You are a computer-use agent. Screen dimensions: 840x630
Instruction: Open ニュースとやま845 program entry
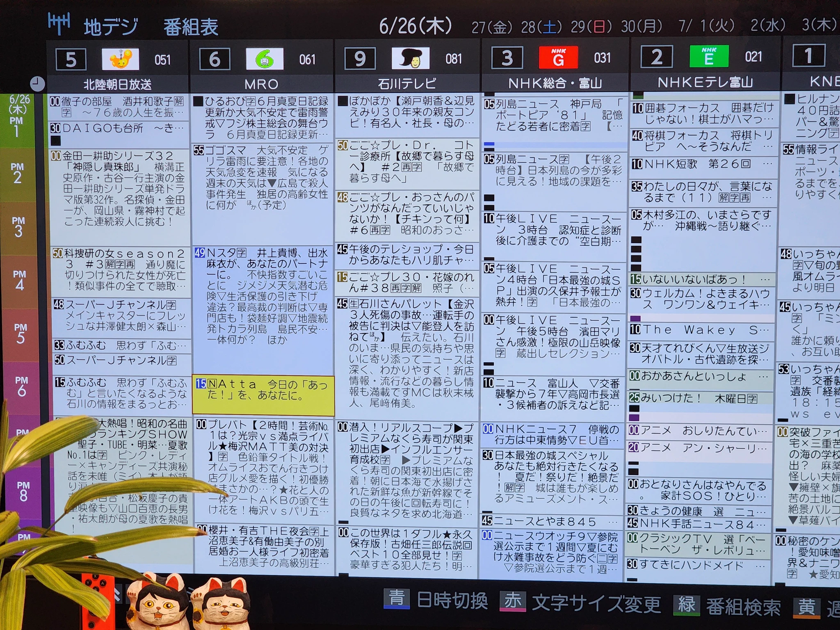pos(551,522)
